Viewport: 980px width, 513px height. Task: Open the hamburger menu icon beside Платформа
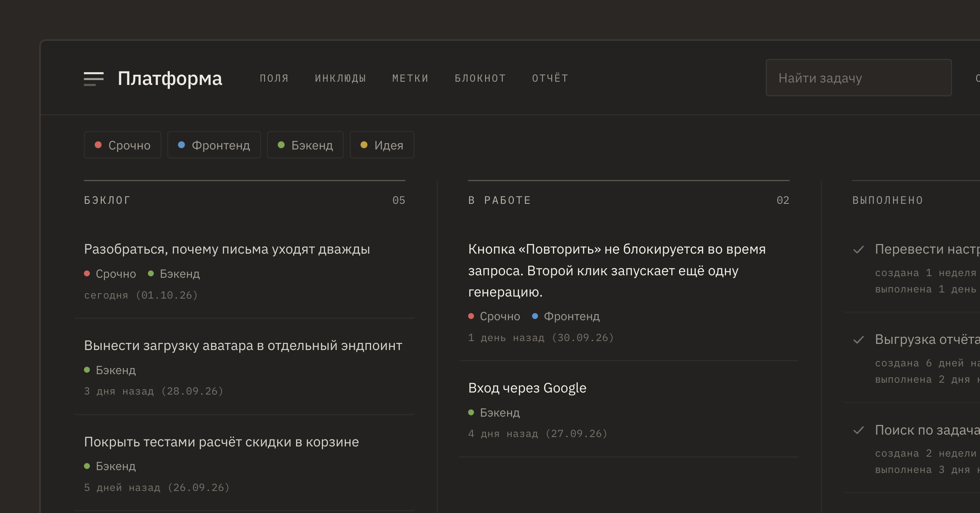[x=94, y=78]
